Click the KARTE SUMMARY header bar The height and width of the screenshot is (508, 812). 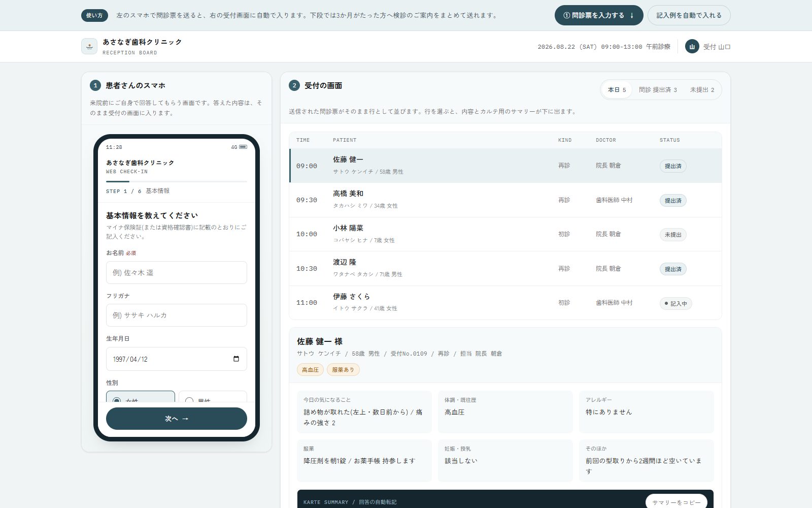tap(505, 499)
